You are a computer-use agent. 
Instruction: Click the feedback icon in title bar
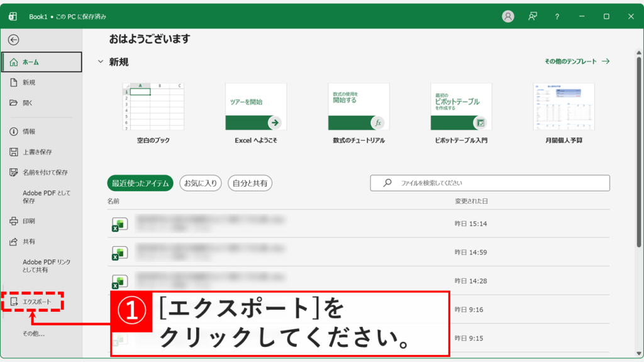pyautogui.click(x=533, y=16)
